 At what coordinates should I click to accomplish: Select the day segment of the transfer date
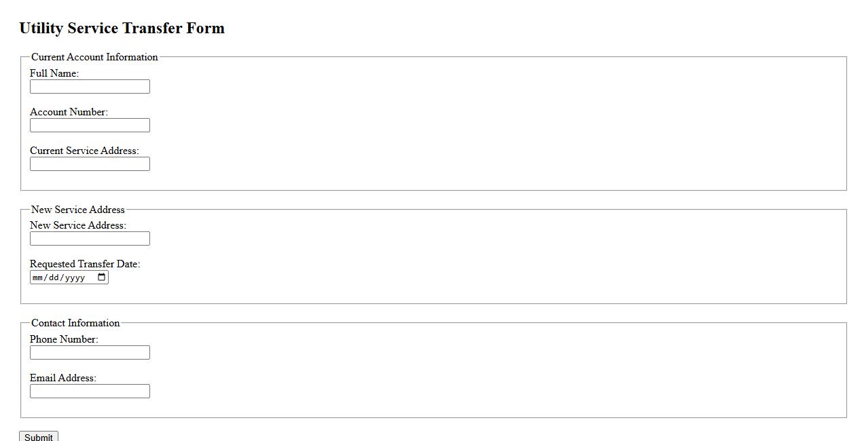click(54, 277)
